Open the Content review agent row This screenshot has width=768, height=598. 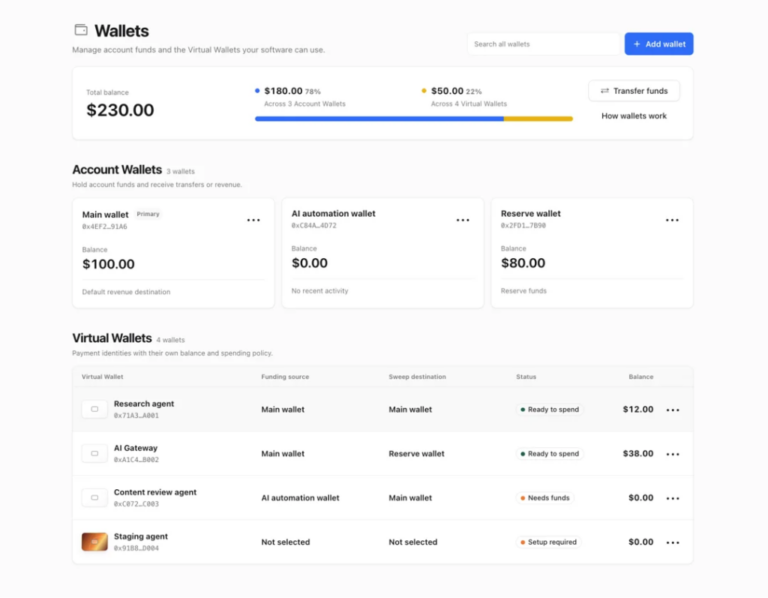[383, 498]
